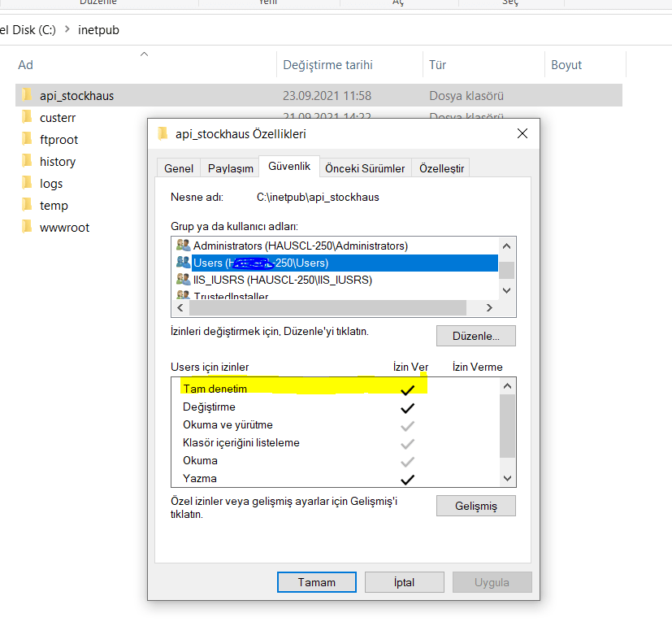The width and height of the screenshot is (672, 622).
Task: Select the logs folder icon
Action: pos(26,183)
